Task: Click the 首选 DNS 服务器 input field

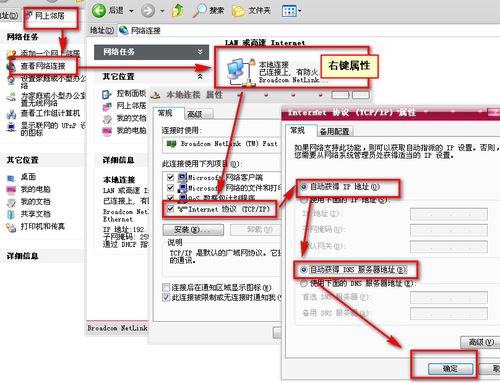Action: pyautogui.click(x=449, y=298)
